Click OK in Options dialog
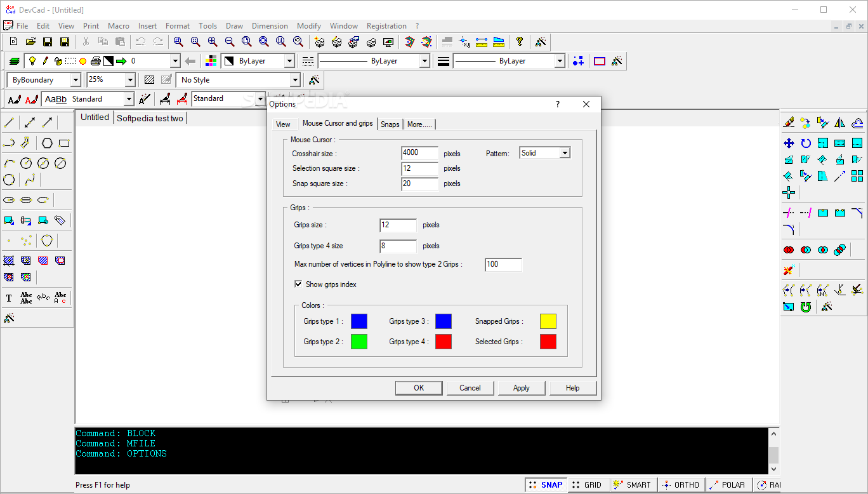The width and height of the screenshot is (868, 494). [x=419, y=388]
